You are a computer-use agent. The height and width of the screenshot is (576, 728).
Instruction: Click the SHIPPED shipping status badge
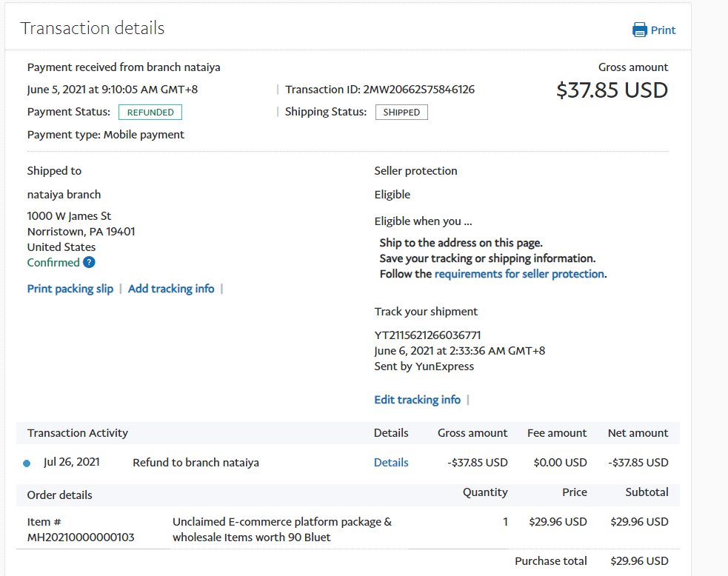pyautogui.click(x=401, y=113)
